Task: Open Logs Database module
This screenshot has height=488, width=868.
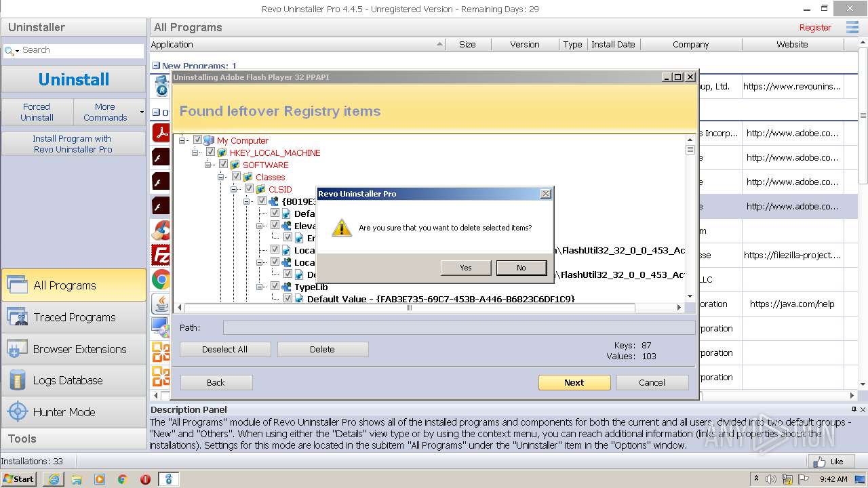Action: click(x=73, y=380)
